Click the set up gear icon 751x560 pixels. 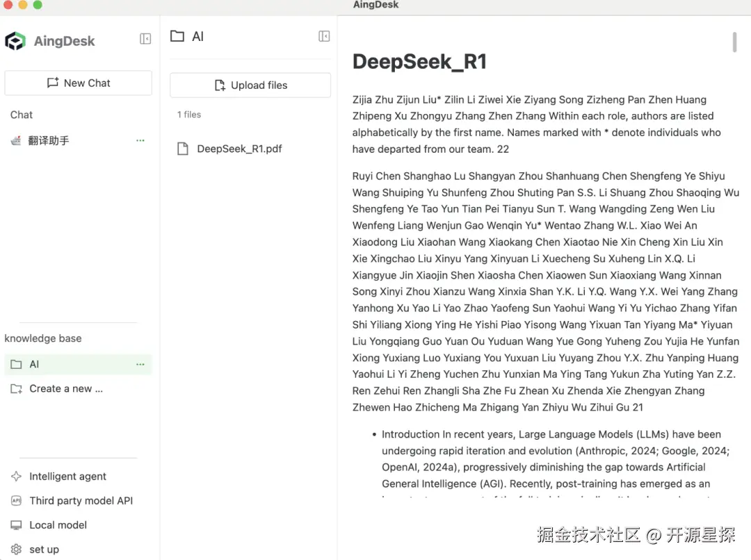coord(16,549)
